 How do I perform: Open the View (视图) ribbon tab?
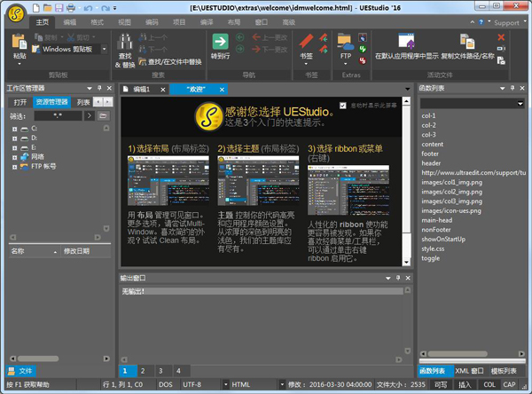(124, 22)
